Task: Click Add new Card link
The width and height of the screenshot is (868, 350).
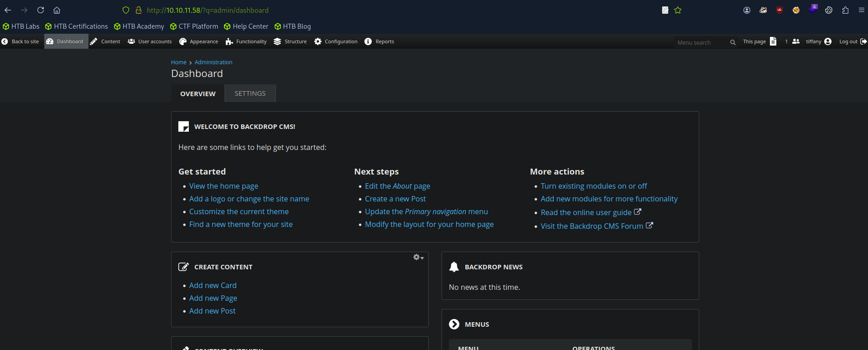Action: tap(213, 285)
